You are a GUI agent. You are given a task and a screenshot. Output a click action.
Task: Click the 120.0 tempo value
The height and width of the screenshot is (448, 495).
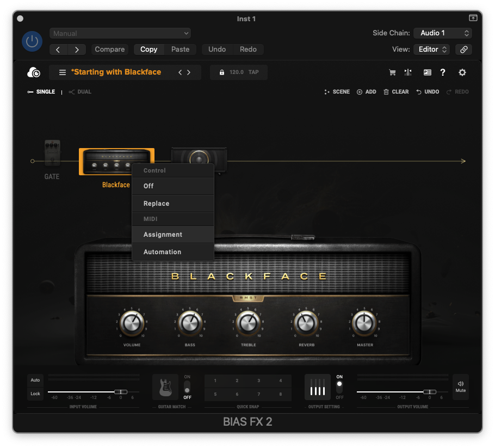[x=237, y=72]
